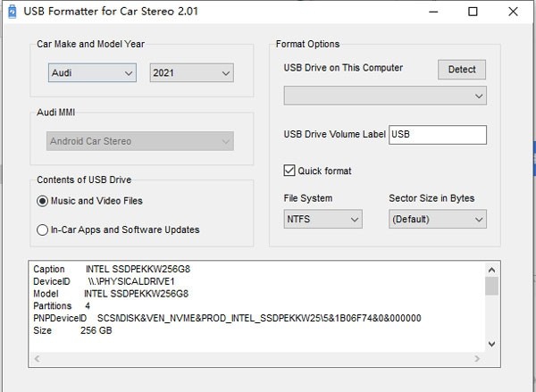This screenshot has width=536, height=392.
Task: Select In-Car Apps and Software Updates option
Action: 118,229
